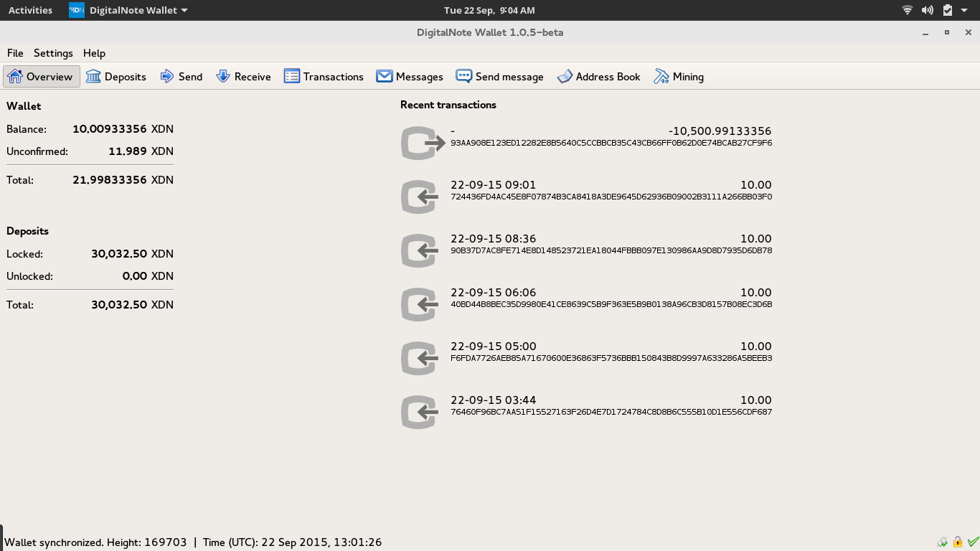Click the Time (UTC) status bar entry
The width and height of the screenshot is (980, 551).
[292, 542]
